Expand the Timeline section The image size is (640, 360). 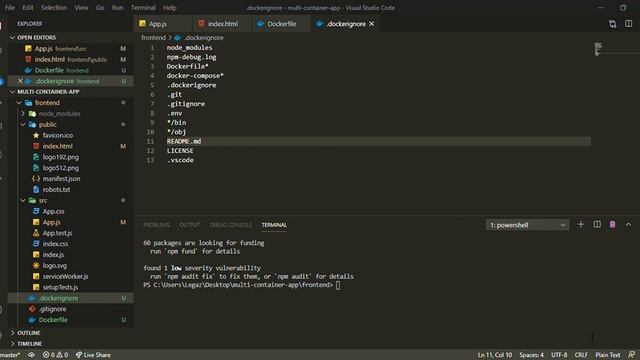13,344
